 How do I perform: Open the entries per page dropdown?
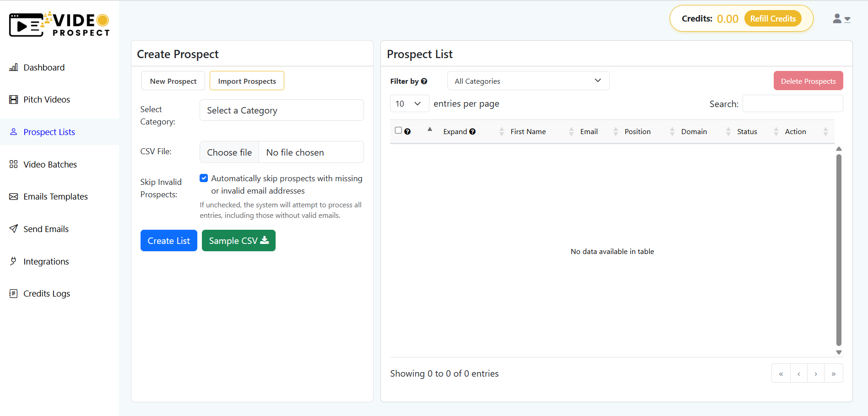(x=409, y=103)
